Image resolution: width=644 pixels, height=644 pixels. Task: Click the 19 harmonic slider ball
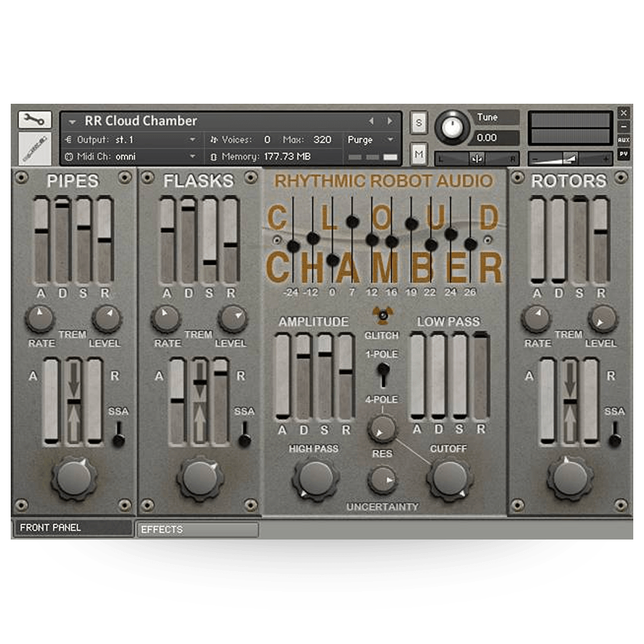click(x=411, y=223)
